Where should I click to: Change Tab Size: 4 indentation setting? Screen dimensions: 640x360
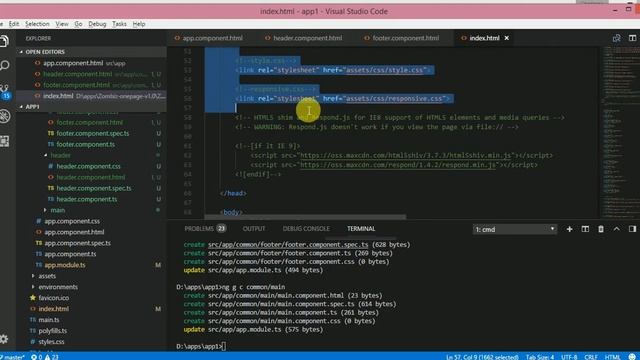click(540, 357)
